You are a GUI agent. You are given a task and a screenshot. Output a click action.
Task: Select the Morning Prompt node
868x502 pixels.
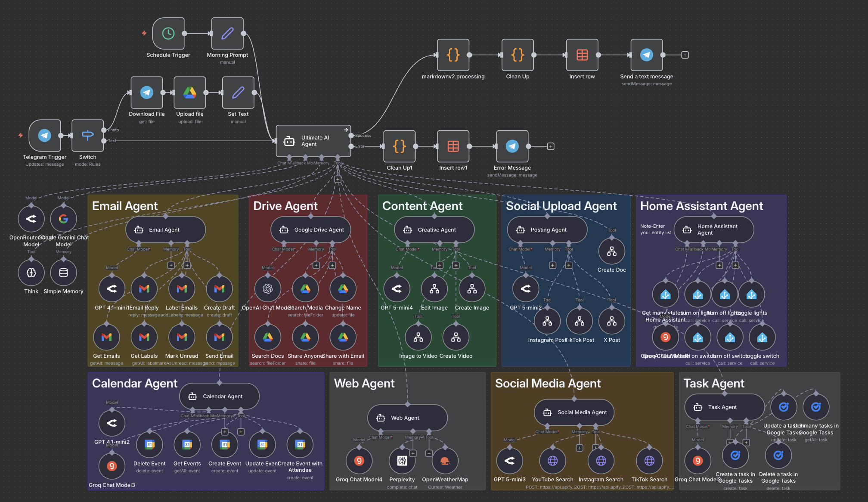tap(227, 34)
